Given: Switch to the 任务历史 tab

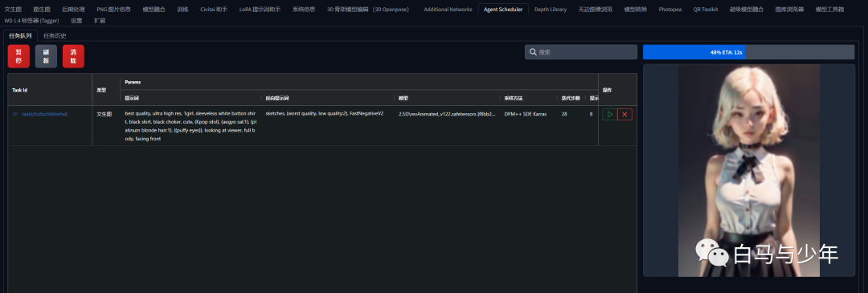Looking at the screenshot, I should pos(55,35).
